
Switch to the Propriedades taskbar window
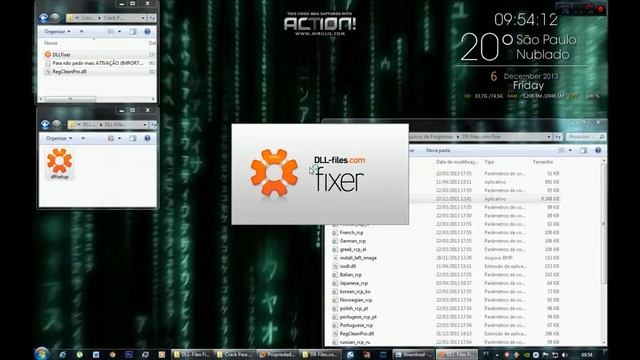278,355
